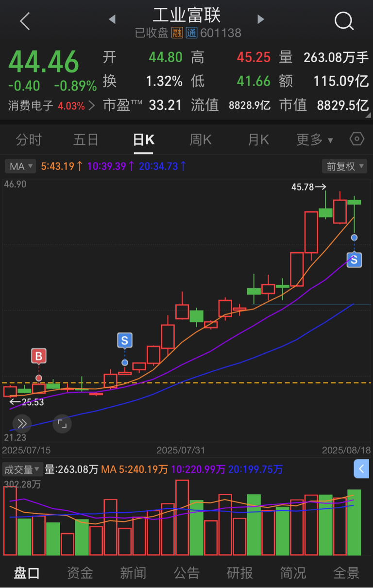Open the 新闻 bottom tab
The height and width of the screenshot is (588, 373).
coord(133,573)
